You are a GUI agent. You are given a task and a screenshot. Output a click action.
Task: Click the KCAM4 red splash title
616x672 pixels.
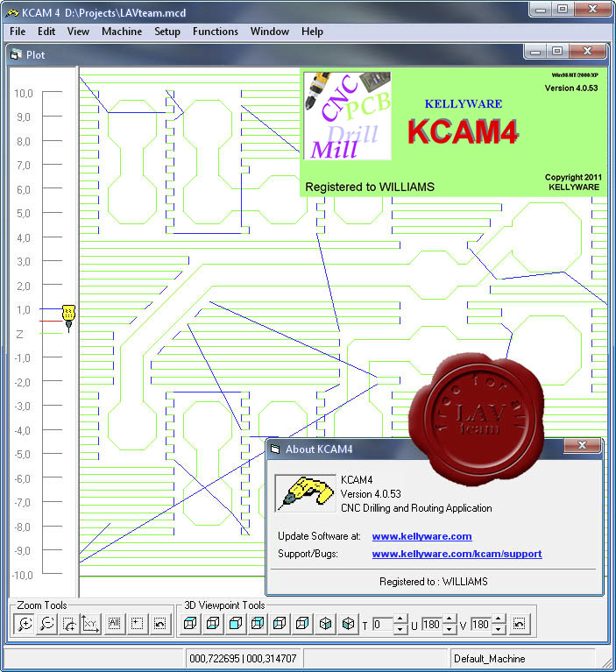[x=463, y=131]
